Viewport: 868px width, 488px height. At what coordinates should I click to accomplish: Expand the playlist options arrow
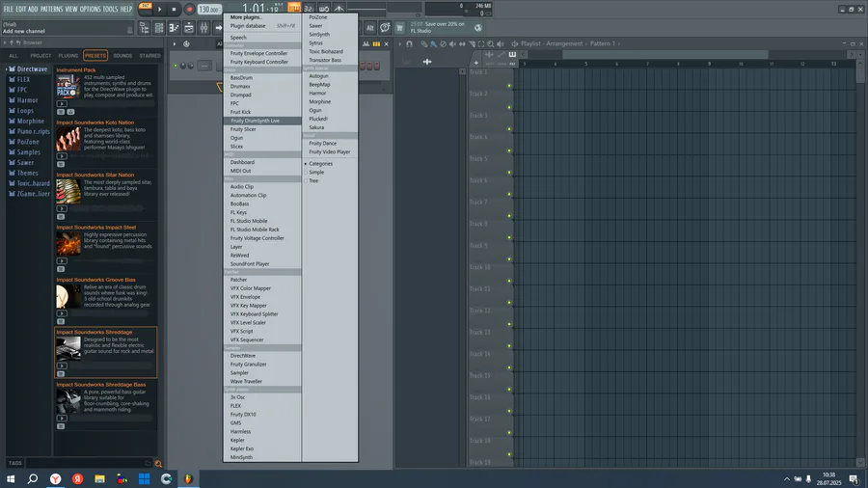point(399,43)
